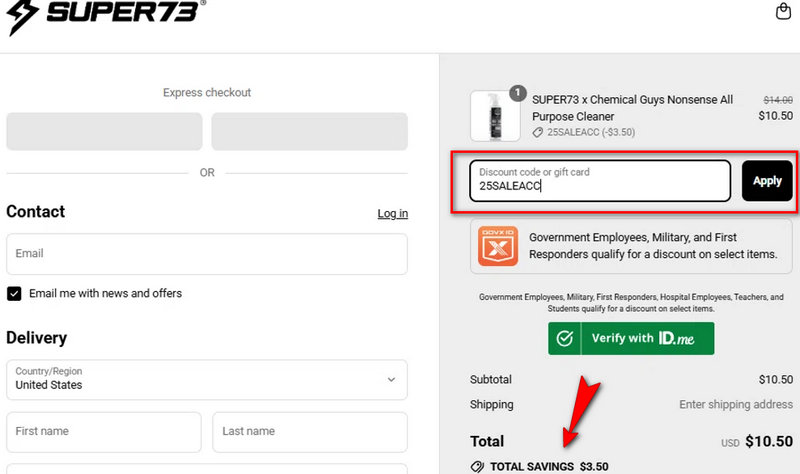Click the second Express checkout button
The height and width of the screenshot is (474, 800).
(x=309, y=131)
